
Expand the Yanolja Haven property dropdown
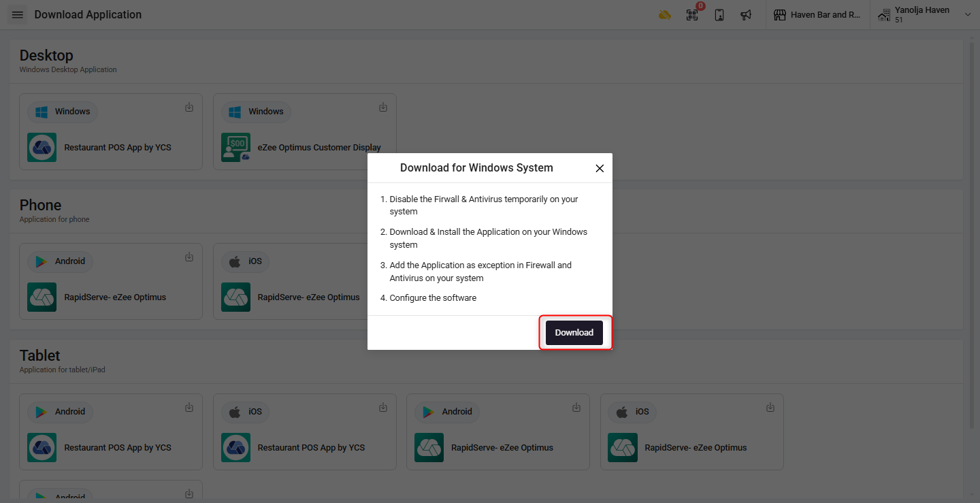click(924, 15)
